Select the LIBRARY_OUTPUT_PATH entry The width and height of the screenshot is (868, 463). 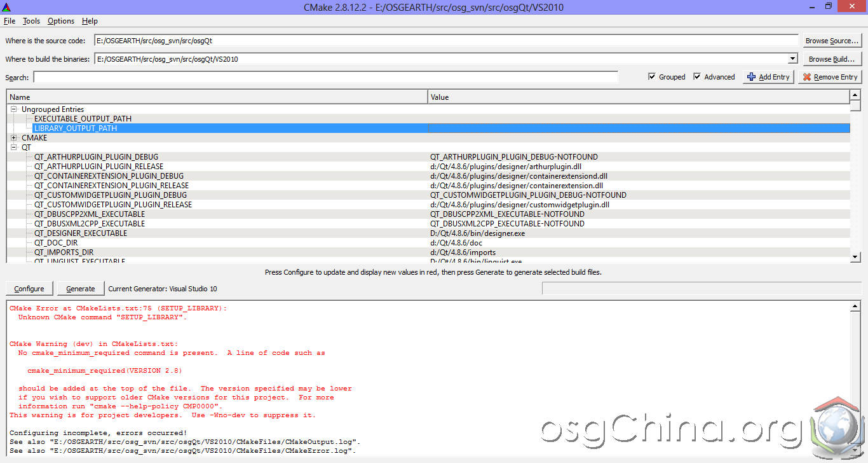pos(76,128)
